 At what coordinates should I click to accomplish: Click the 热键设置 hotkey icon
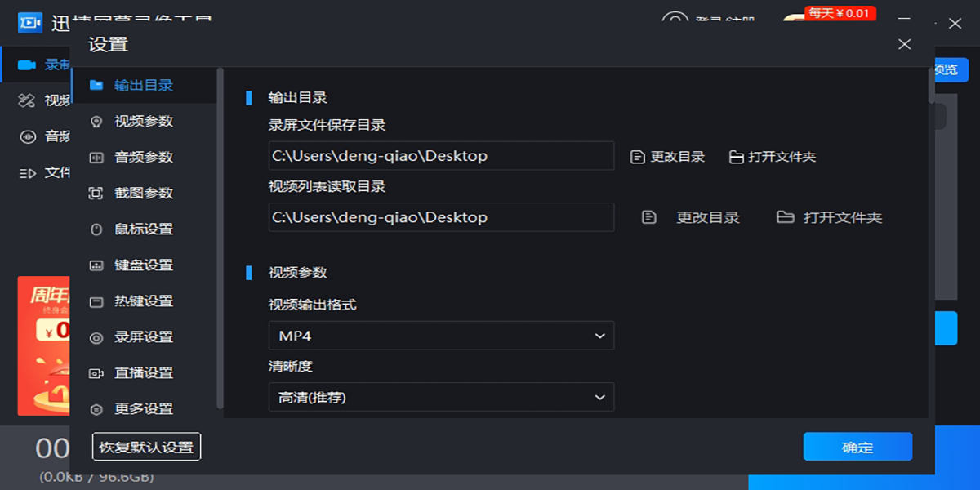click(96, 301)
